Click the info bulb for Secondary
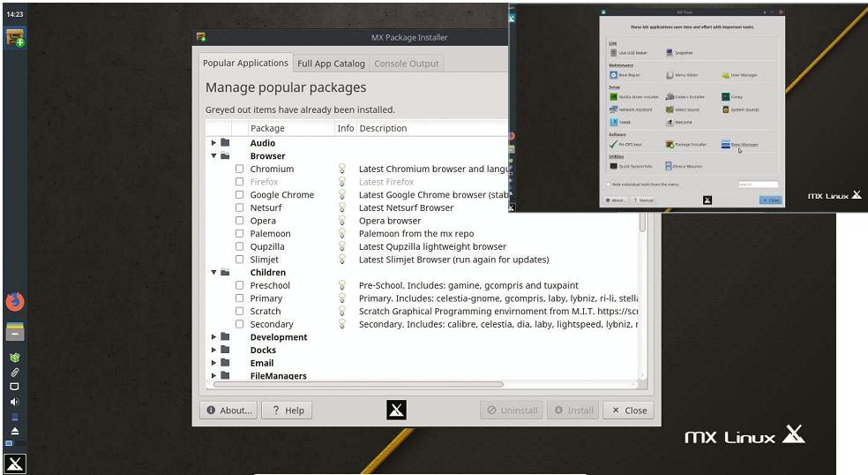 342,324
